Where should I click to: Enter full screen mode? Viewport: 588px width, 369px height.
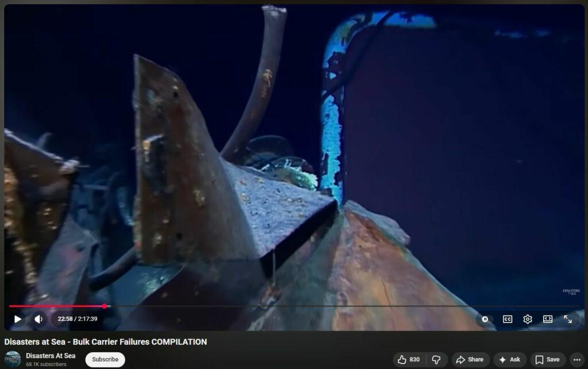[x=568, y=319]
